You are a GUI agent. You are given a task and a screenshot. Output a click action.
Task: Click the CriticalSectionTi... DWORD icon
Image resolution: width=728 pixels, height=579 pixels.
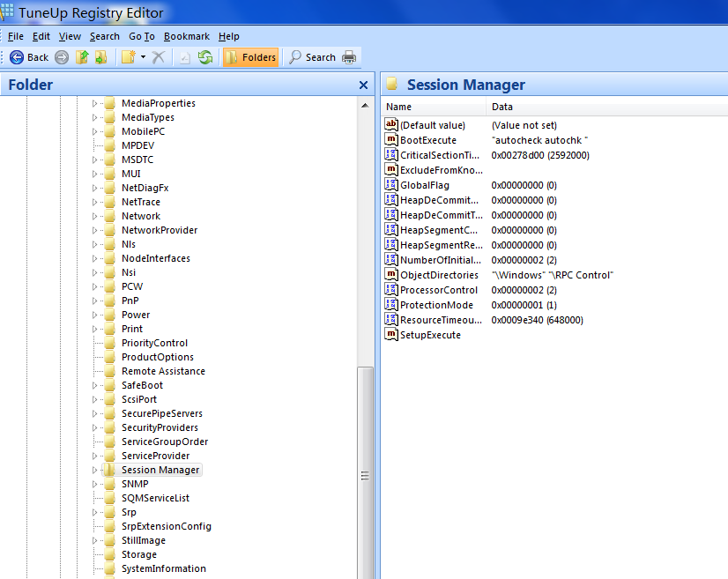click(391, 154)
